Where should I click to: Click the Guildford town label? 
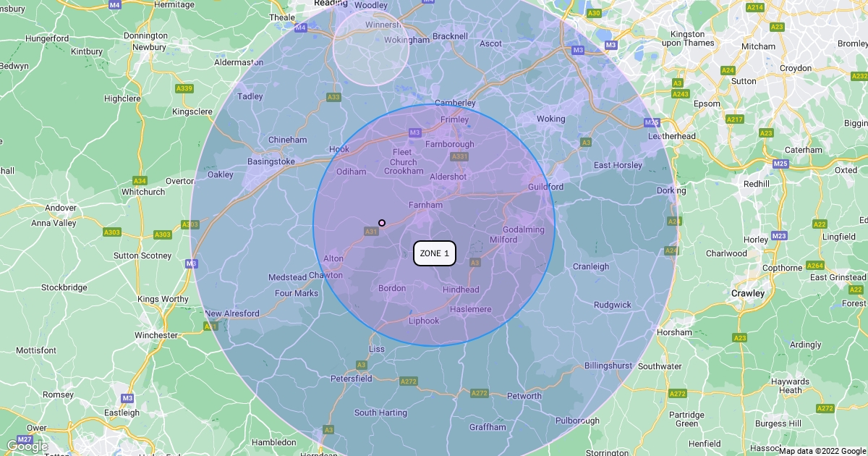coord(545,187)
